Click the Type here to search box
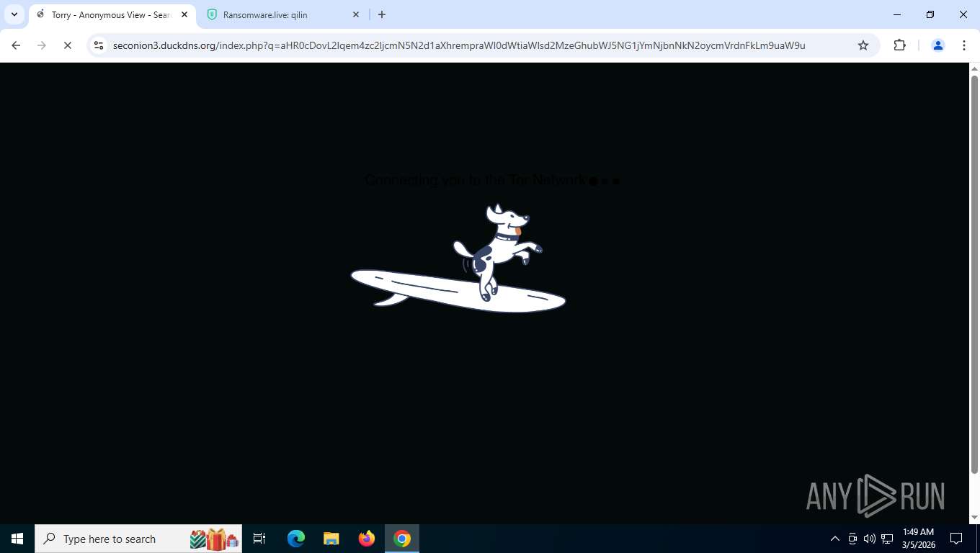980x553 pixels. [138, 539]
